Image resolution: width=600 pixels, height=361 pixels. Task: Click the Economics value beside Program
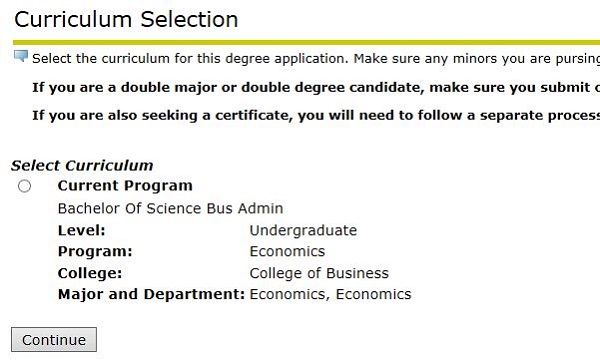(287, 252)
